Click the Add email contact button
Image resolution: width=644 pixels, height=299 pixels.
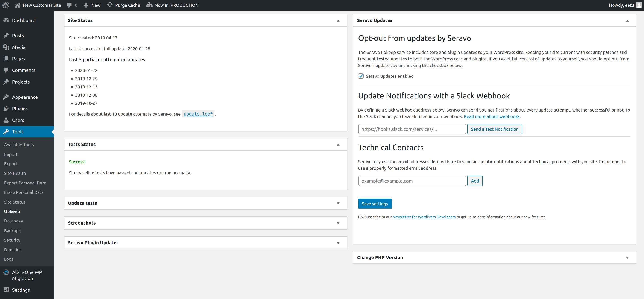(x=475, y=181)
